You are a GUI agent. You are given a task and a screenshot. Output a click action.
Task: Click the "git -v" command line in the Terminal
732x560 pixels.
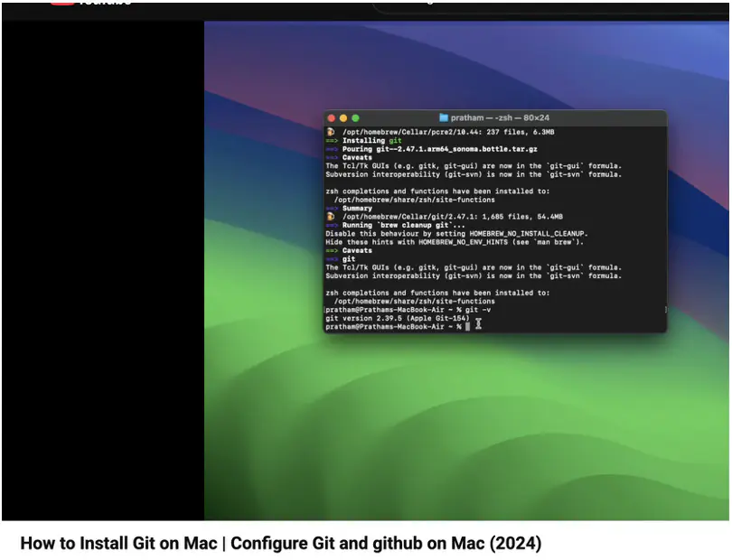pos(408,310)
